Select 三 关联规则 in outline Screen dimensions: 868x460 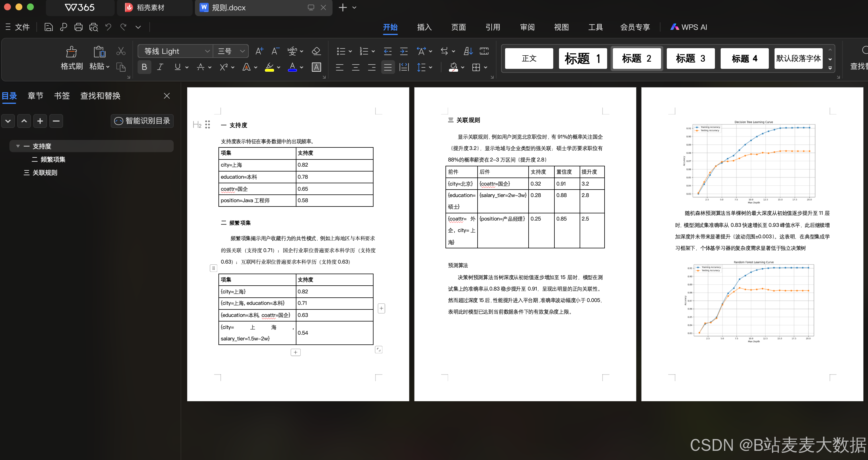pyautogui.click(x=41, y=173)
